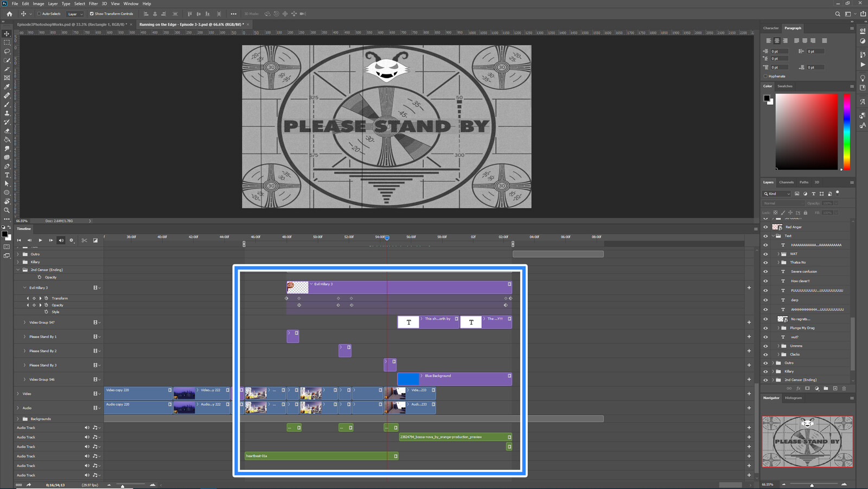Step to next frame in timeline
This screenshot has width=868, height=489.
[50, 240]
